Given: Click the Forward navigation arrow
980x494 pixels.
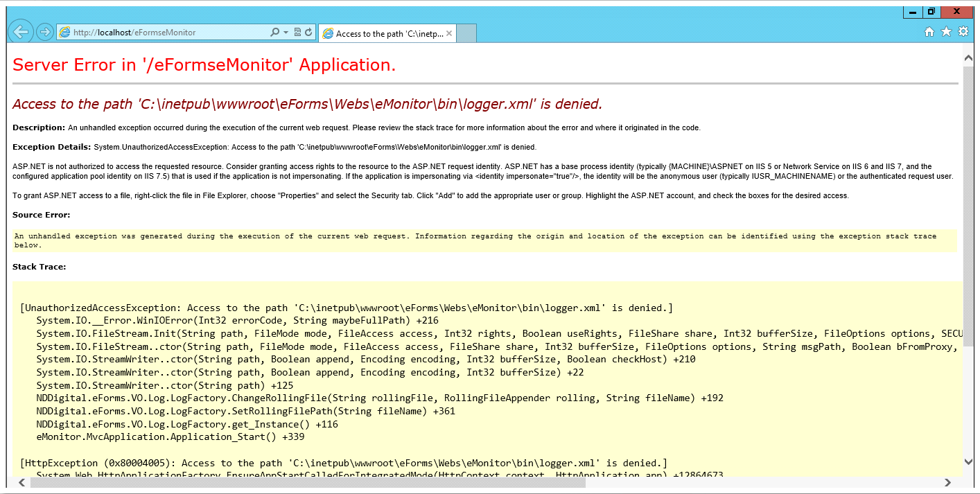Looking at the screenshot, I should click(x=44, y=32).
